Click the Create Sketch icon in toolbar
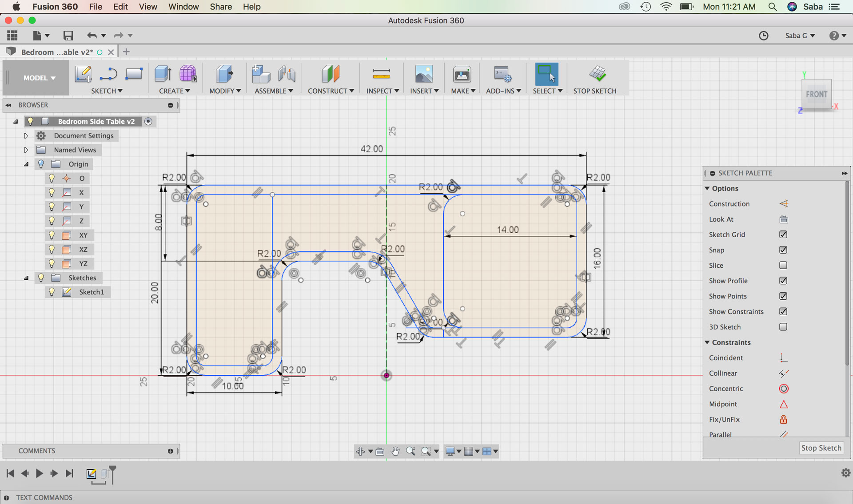 (x=83, y=74)
